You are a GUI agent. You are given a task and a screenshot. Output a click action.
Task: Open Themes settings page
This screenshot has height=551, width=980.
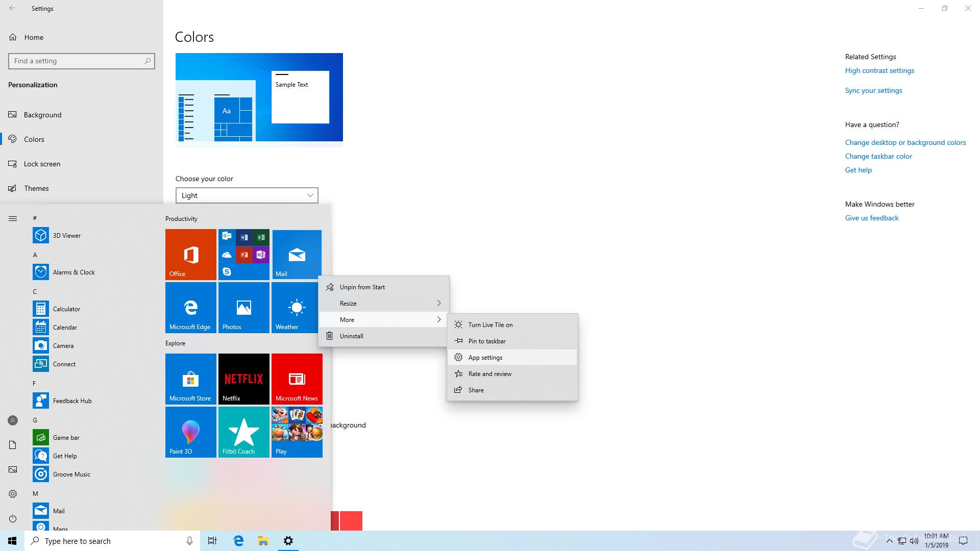coord(82,188)
